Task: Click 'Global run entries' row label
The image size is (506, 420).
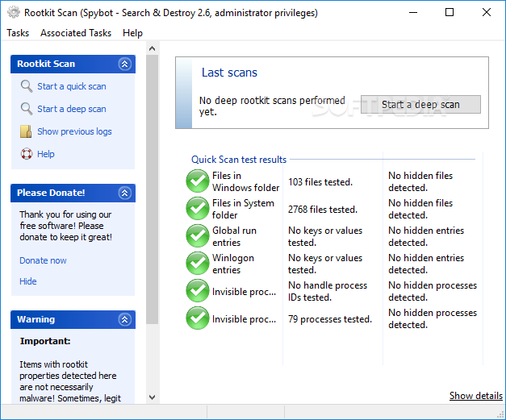Action: [234, 236]
